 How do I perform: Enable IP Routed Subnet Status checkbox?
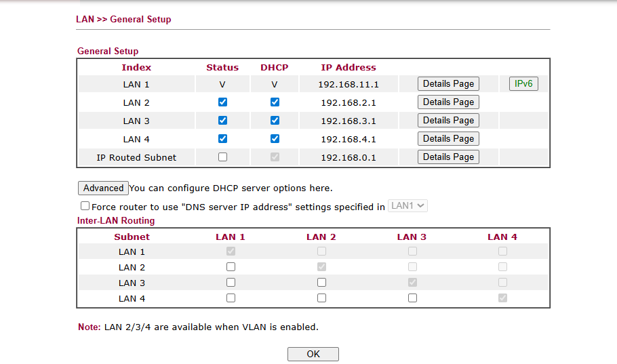coord(222,157)
